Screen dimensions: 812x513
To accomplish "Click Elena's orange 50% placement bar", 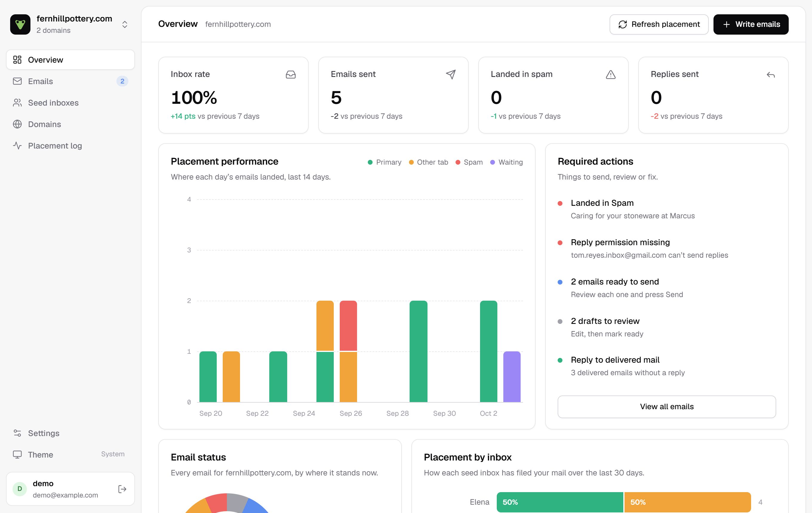I will [688, 502].
